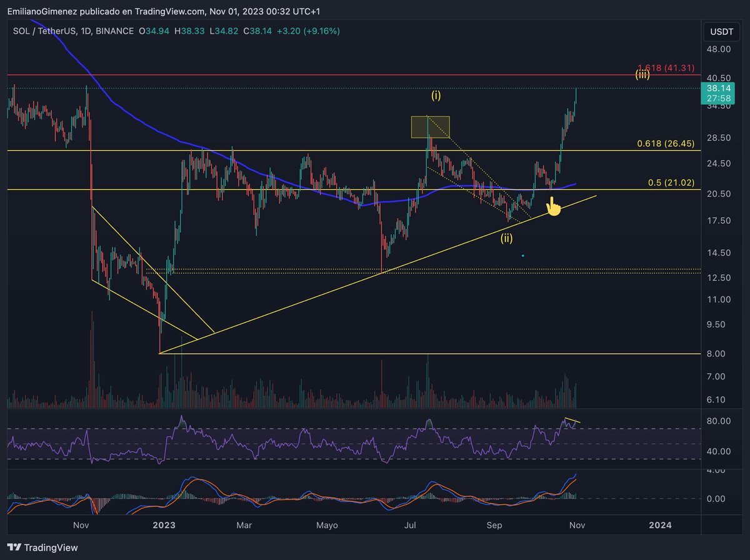
Task: Click the 2024 label on time axis
Action: click(x=660, y=526)
